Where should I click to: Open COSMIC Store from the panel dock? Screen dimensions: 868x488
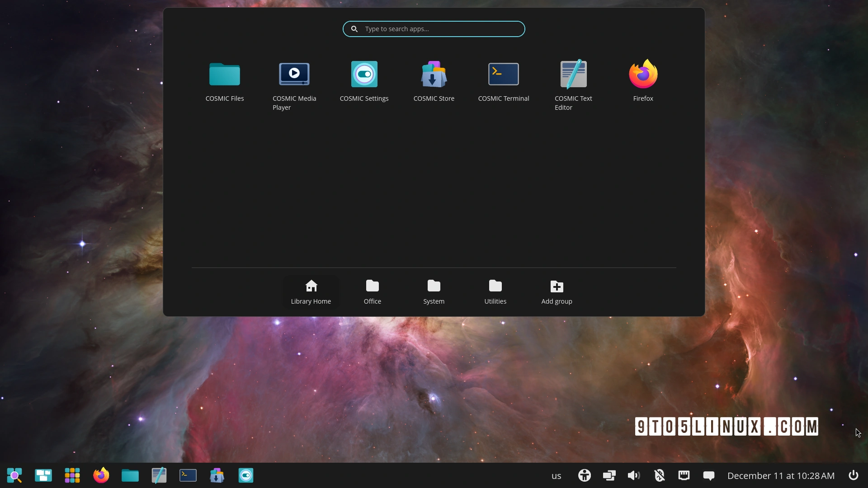point(217,475)
